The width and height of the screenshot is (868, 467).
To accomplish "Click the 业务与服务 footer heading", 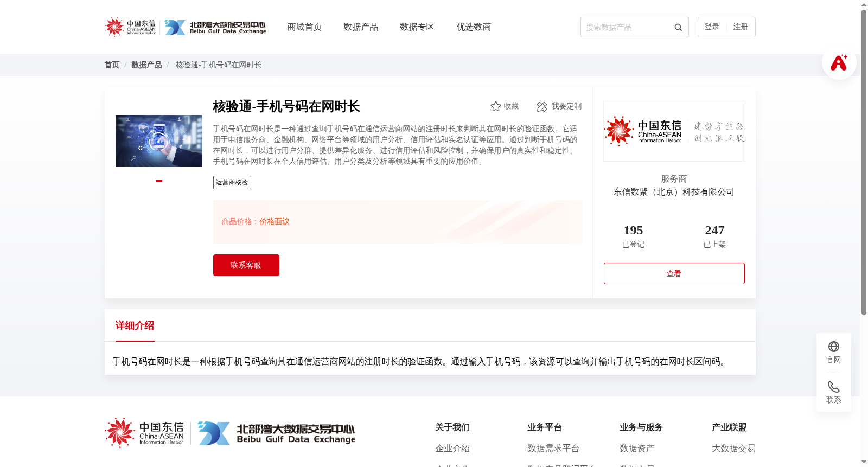I will coord(641,427).
